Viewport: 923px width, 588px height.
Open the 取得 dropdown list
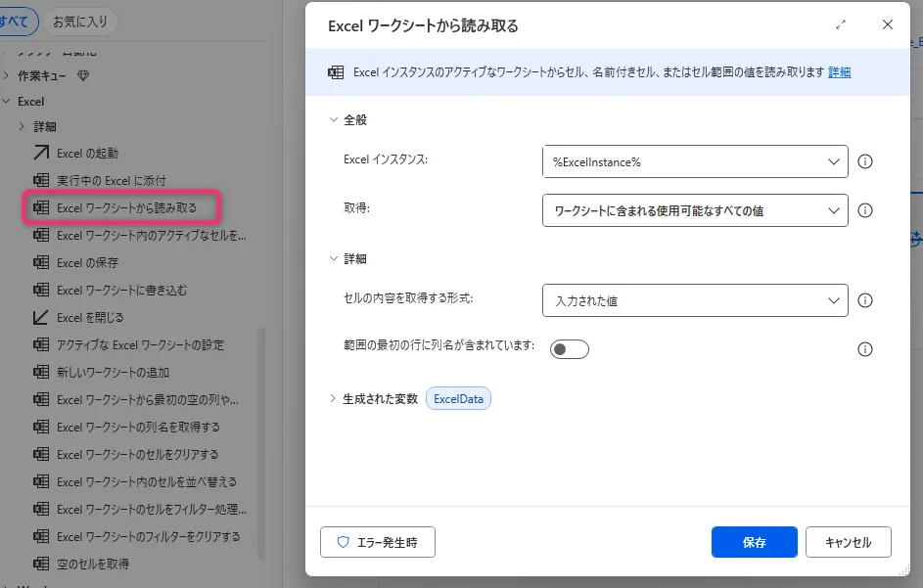(695, 210)
